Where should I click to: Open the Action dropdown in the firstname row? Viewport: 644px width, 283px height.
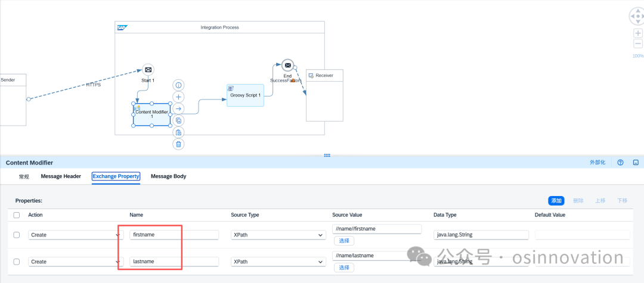point(76,235)
